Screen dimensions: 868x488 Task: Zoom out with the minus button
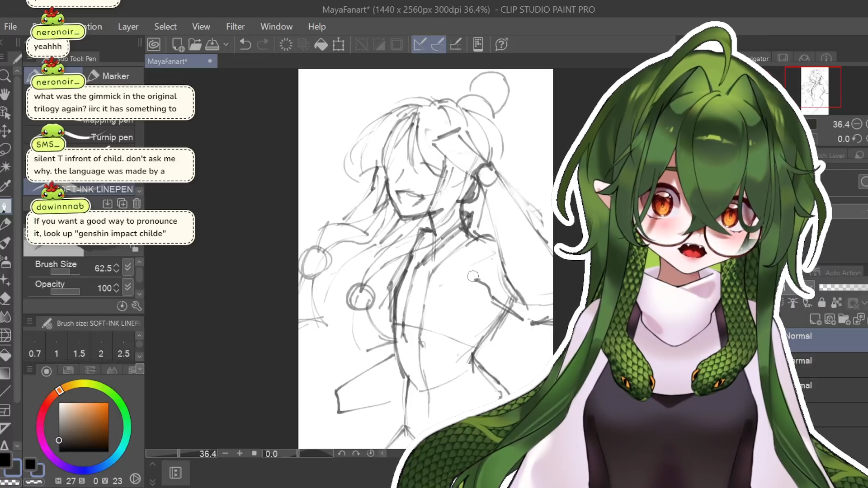tap(225, 453)
